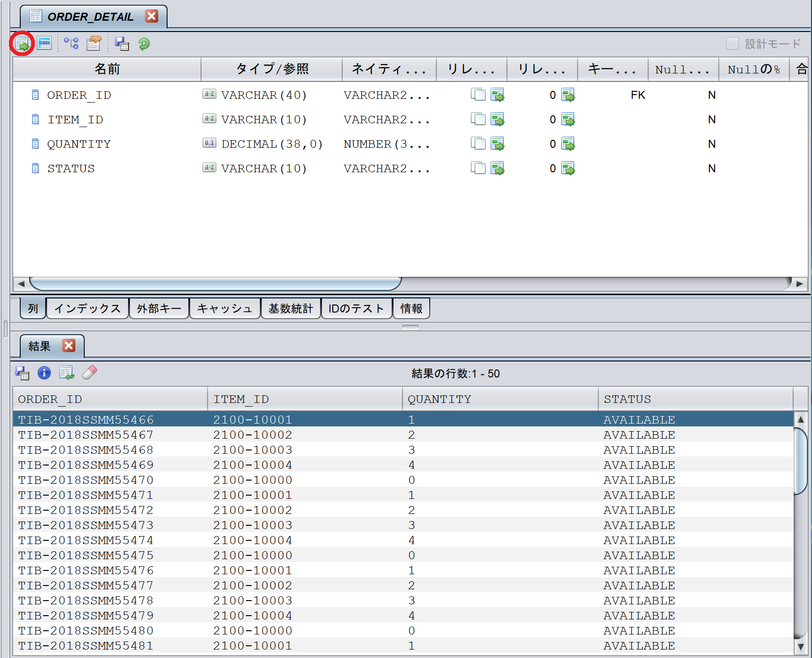
Task: Open the 外部キー tab
Action: (159, 308)
